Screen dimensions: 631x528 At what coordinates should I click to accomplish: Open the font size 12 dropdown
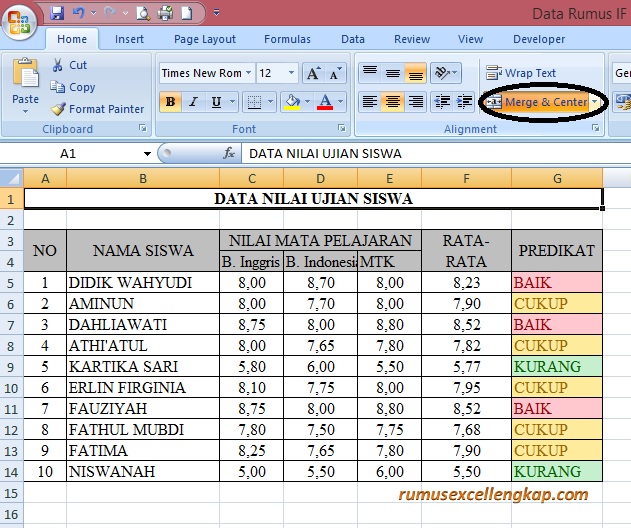point(291,73)
